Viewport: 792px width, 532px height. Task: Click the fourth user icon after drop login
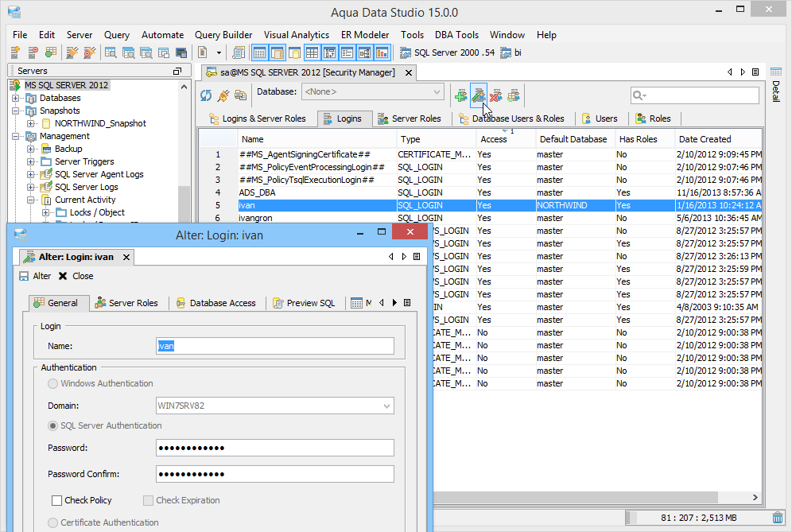pos(514,95)
